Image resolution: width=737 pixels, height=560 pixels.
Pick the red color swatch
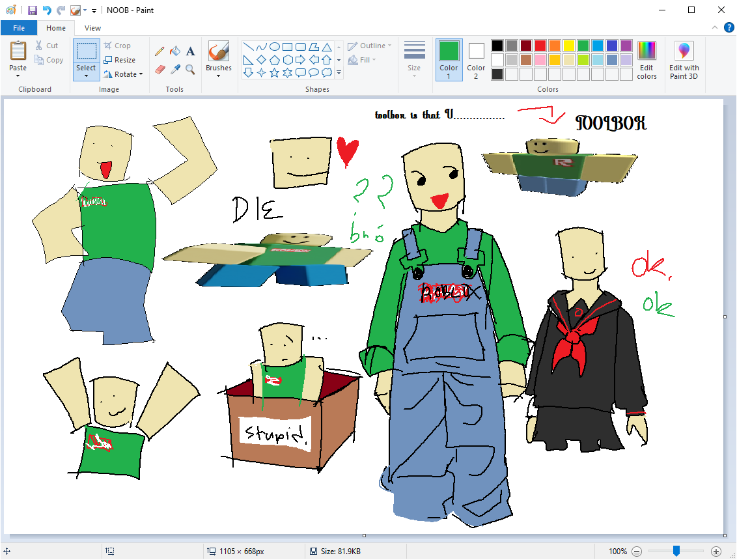(x=540, y=46)
